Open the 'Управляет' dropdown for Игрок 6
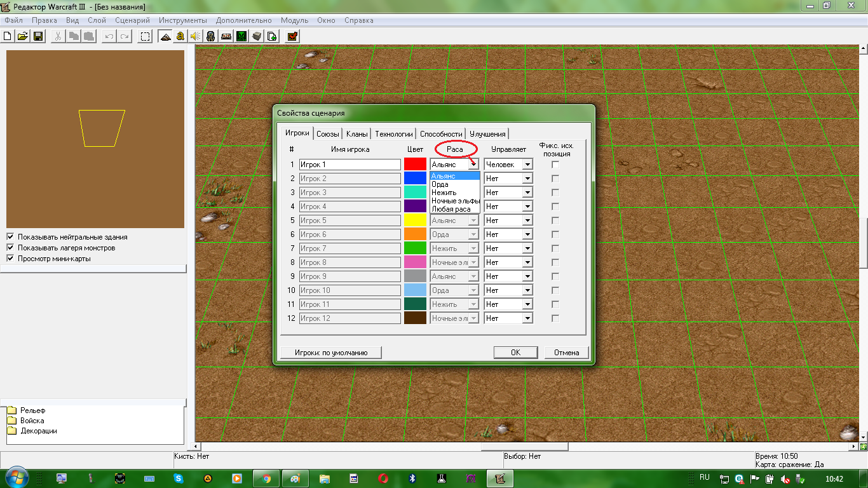The image size is (868, 488). 527,234
